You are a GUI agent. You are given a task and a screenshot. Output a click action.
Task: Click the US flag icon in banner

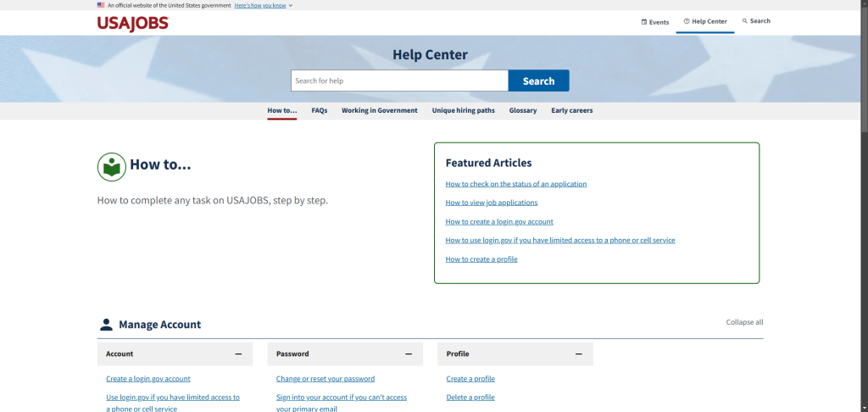coord(101,5)
